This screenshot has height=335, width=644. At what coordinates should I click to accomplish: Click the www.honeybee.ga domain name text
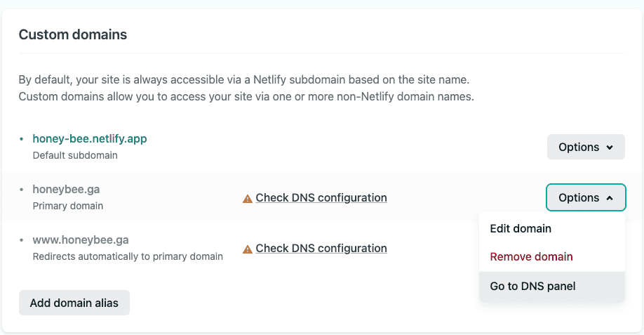(x=81, y=240)
